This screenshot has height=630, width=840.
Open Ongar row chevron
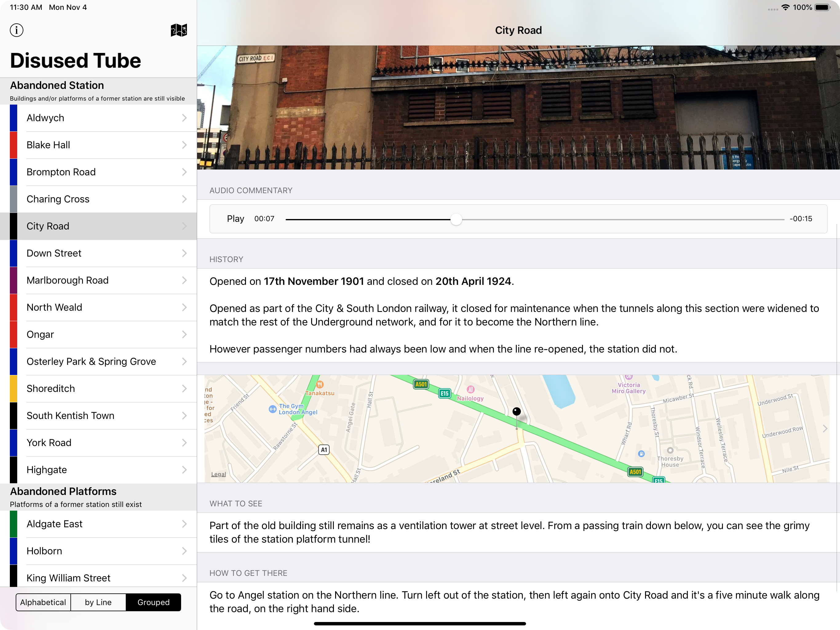(x=184, y=334)
